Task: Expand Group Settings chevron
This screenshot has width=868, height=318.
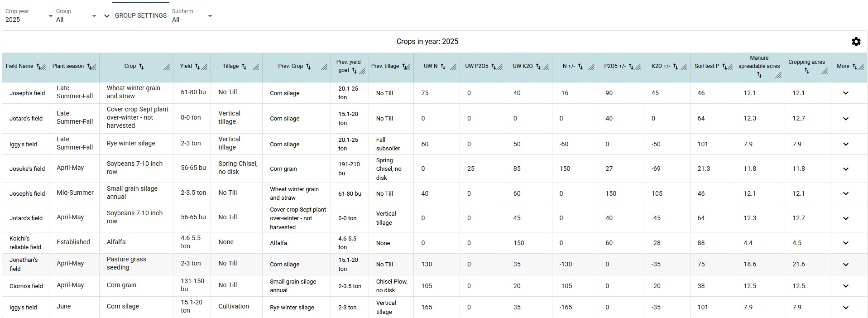Action: (x=107, y=16)
